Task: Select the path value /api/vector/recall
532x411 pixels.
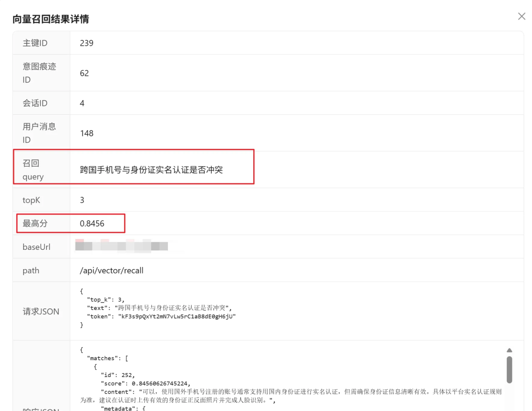Action: pyautogui.click(x=112, y=271)
